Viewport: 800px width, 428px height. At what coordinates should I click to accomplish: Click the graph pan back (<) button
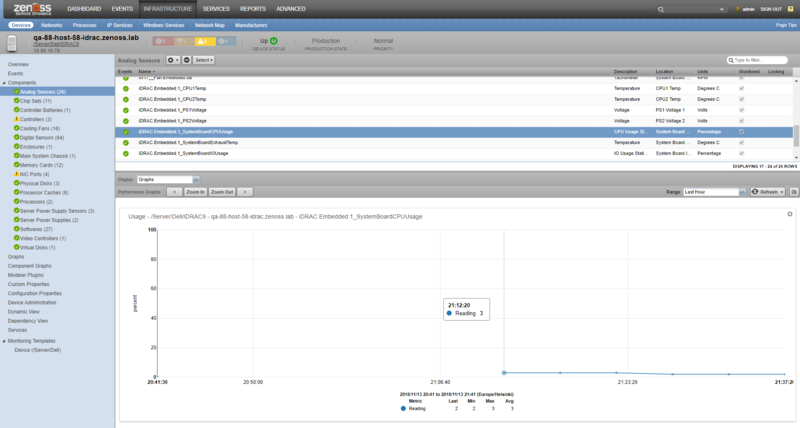(x=174, y=192)
